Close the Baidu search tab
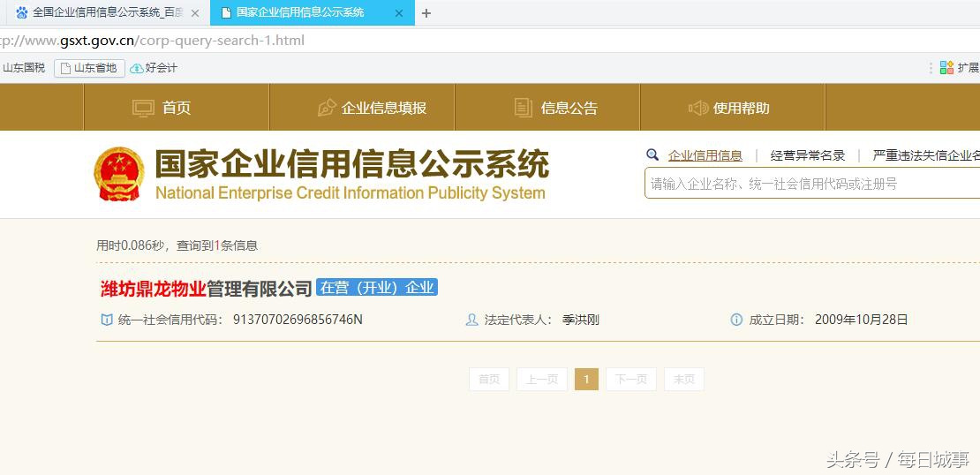The image size is (980, 475). [195, 13]
